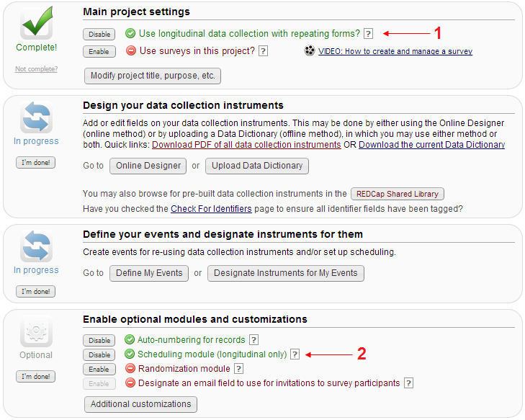Click 'Not complete?' link under Complete status
The width and height of the screenshot is (525, 420).
coord(36,69)
